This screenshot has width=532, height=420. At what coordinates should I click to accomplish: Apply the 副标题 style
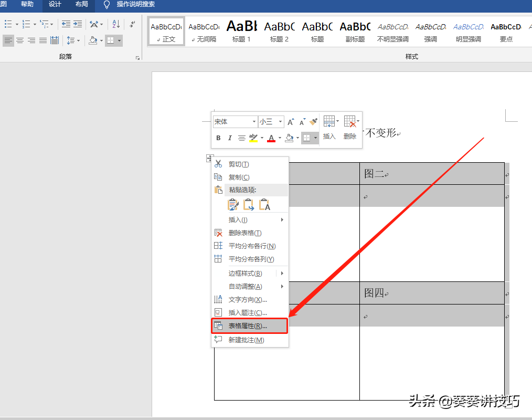tap(355, 32)
